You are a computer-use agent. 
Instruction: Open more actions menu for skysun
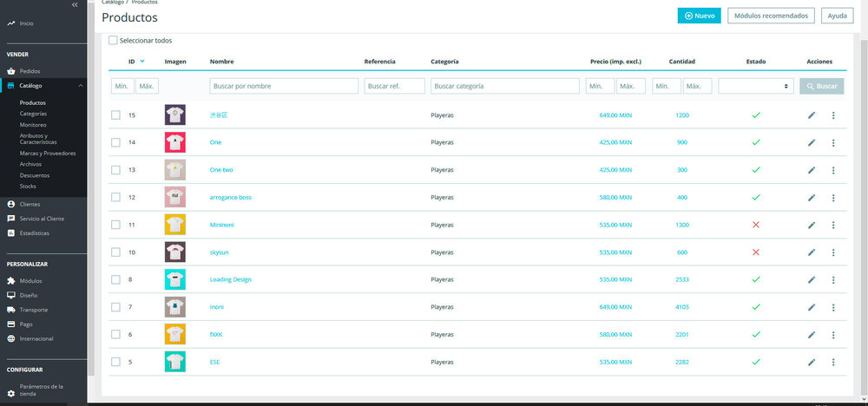(x=833, y=252)
